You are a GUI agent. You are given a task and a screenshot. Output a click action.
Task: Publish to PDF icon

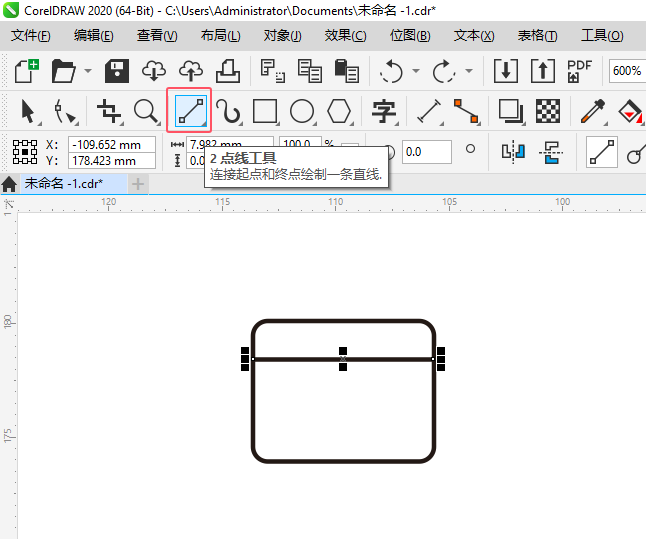click(x=579, y=71)
